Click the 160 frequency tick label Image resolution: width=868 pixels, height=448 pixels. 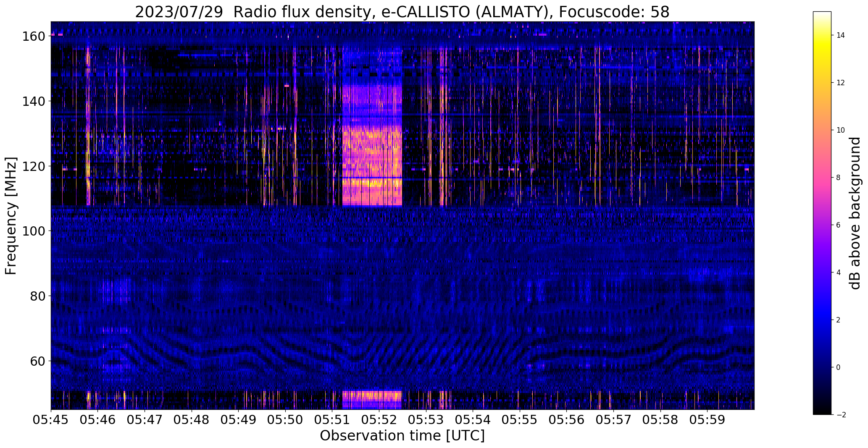pos(34,37)
